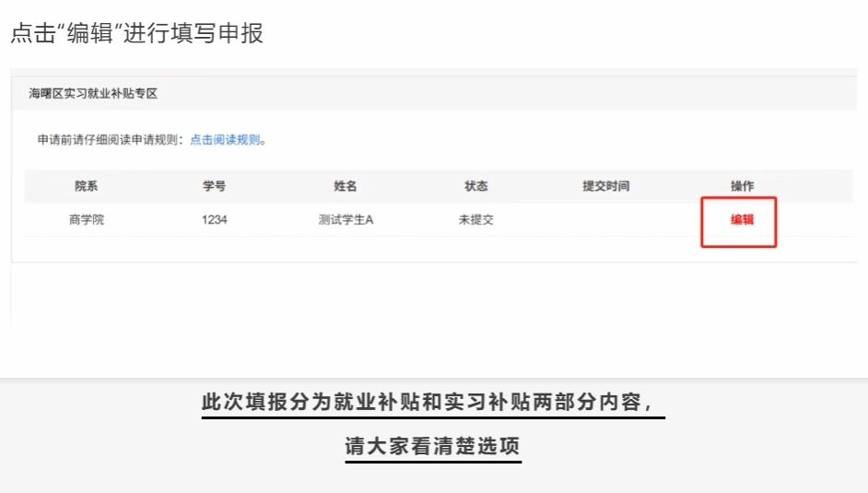Viewport: 868px width, 493px height.
Task: Click the red 编辑 link
Action: 742,220
